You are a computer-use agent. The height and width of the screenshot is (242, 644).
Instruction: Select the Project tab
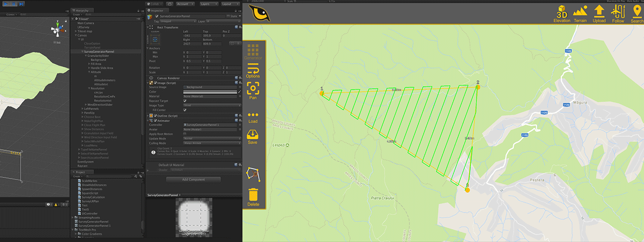tap(80, 172)
